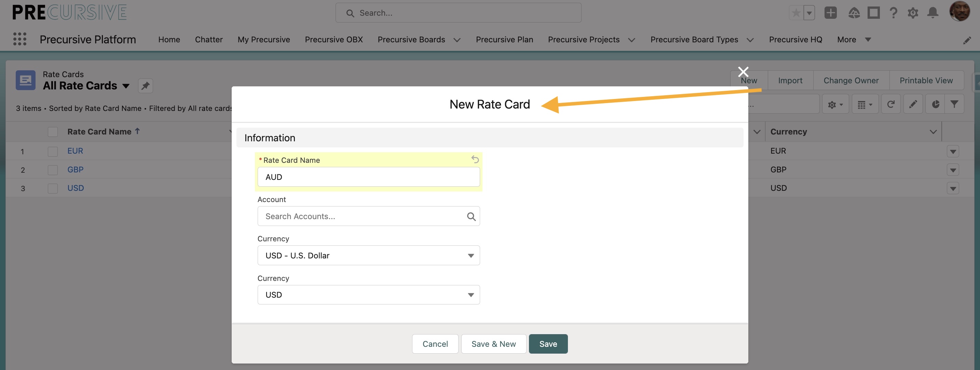Open the second Currency dropdown showing USD
The width and height of the screenshot is (980, 370).
click(368, 295)
